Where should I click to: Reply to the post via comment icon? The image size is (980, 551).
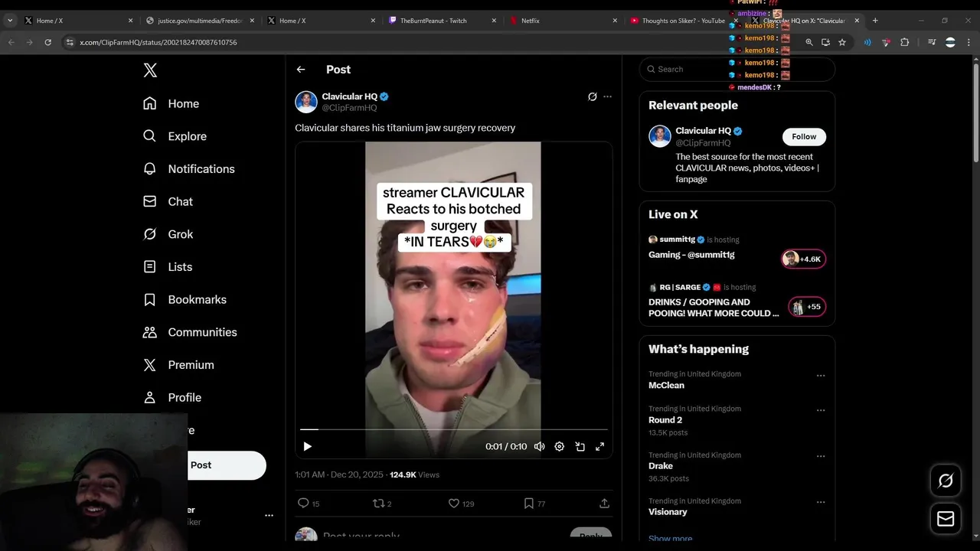[x=303, y=503]
